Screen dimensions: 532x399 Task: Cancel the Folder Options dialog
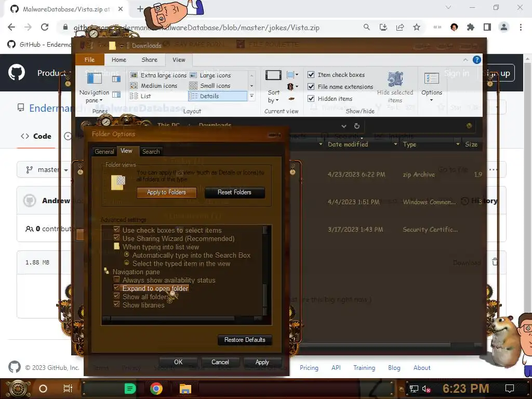pyautogui.click(x=220, y=362)
